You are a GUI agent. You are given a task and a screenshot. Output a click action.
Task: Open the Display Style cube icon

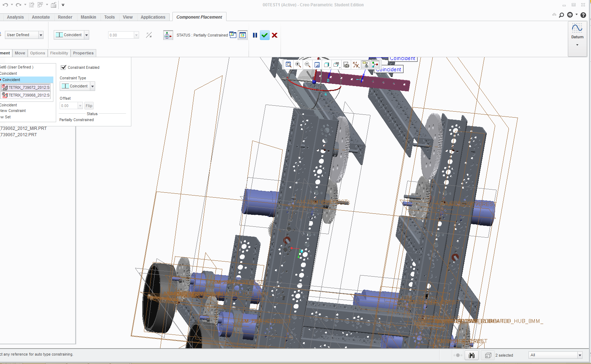point(327,65)
